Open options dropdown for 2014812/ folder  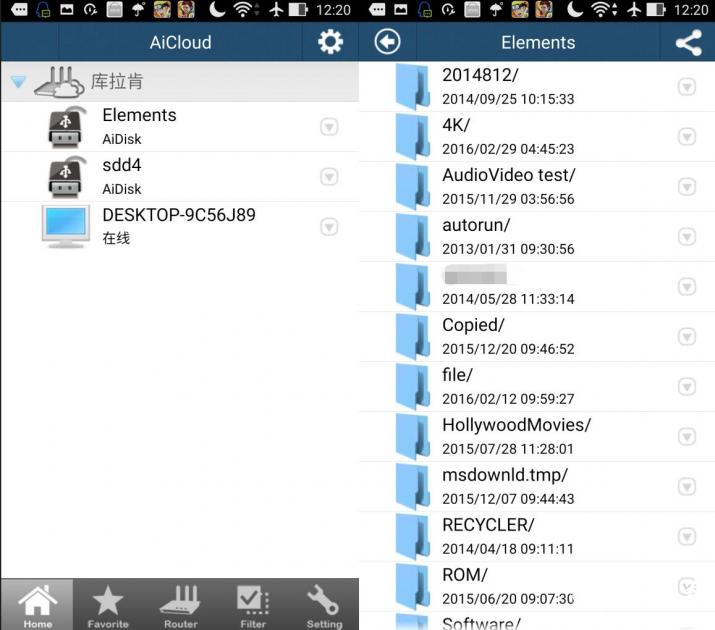[x=687, y=87]
